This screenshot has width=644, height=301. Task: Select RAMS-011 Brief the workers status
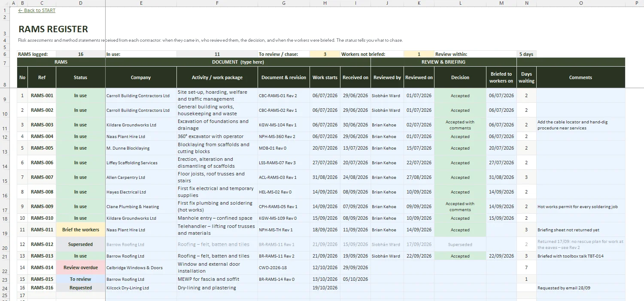(x=80, y=230)
